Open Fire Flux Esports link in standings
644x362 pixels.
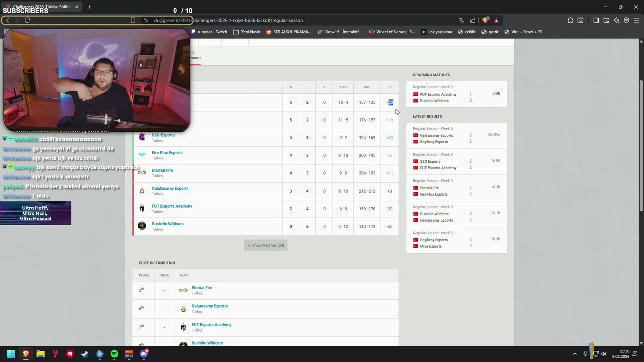(x=167, y=153)
